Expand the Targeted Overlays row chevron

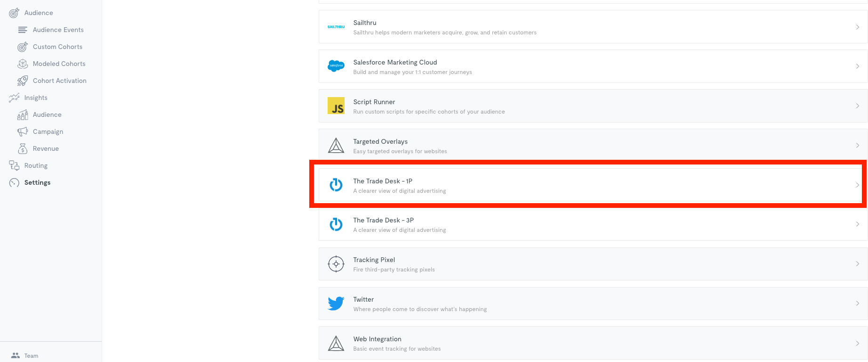click(x=858, y=145)
